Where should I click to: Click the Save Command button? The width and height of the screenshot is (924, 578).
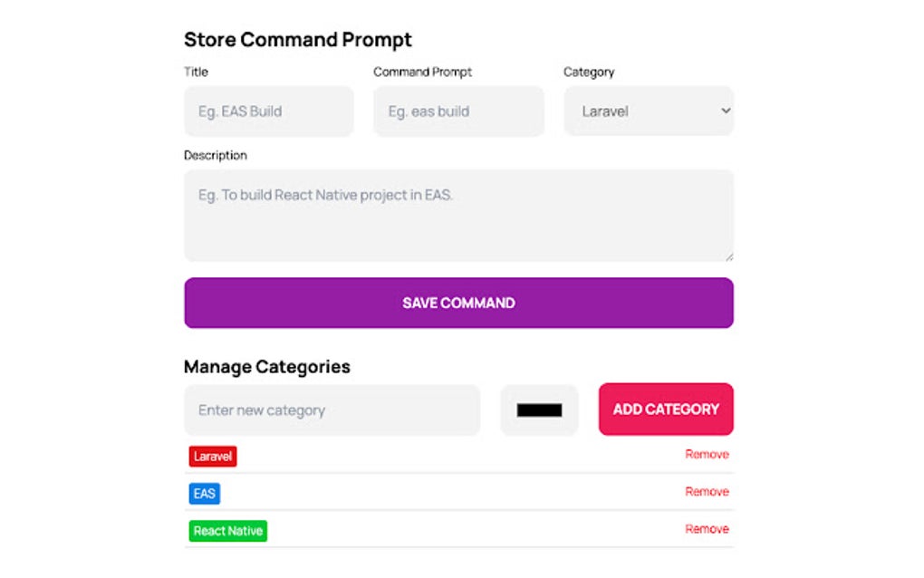[458, 303]
